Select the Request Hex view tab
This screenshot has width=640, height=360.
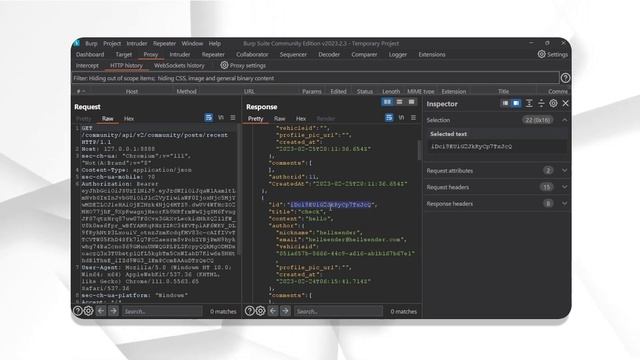coord(129,118)
